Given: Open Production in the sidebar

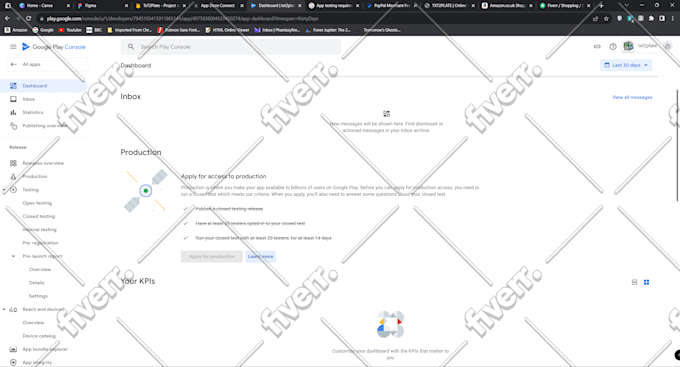Looking at the screenshot, I should pos(35,177).
